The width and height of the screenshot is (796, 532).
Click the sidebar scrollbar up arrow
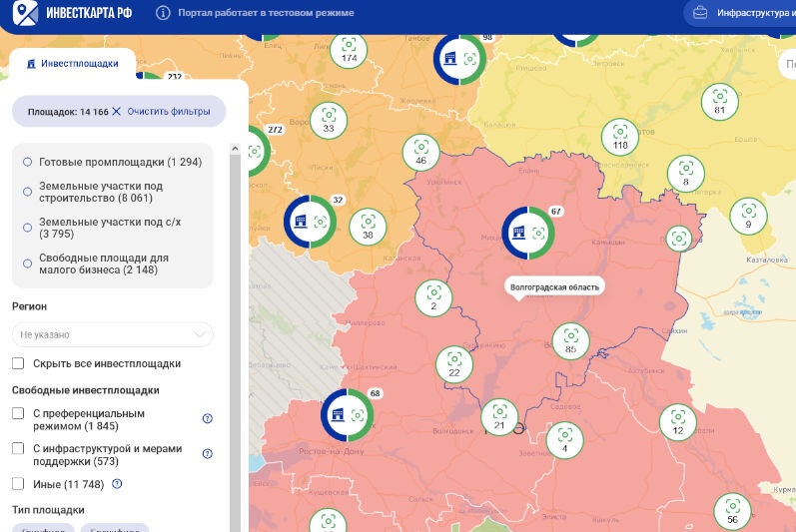click(235, 149)
